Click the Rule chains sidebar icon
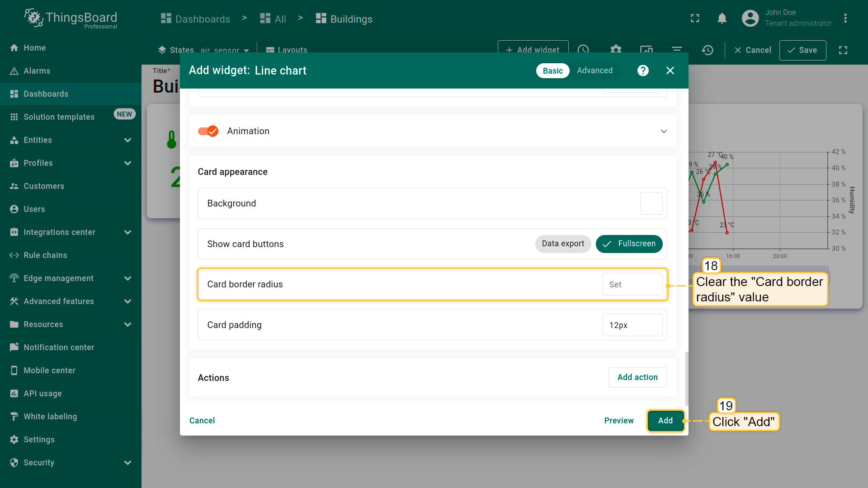This screenshot has height=488, width=868. tap(14, 255)
